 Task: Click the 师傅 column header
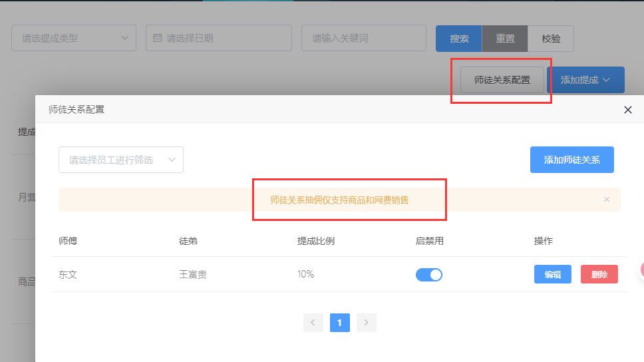click(68, 241)
